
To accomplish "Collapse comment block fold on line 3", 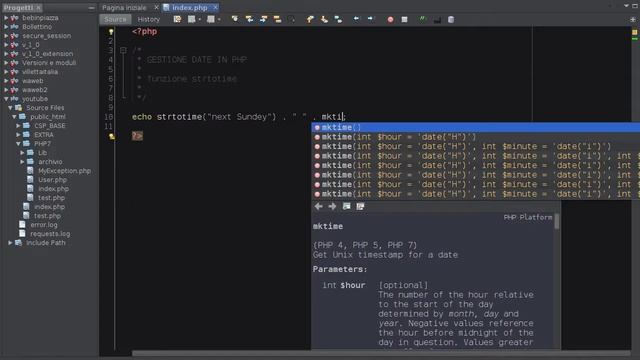I will (x=123, y=50).
